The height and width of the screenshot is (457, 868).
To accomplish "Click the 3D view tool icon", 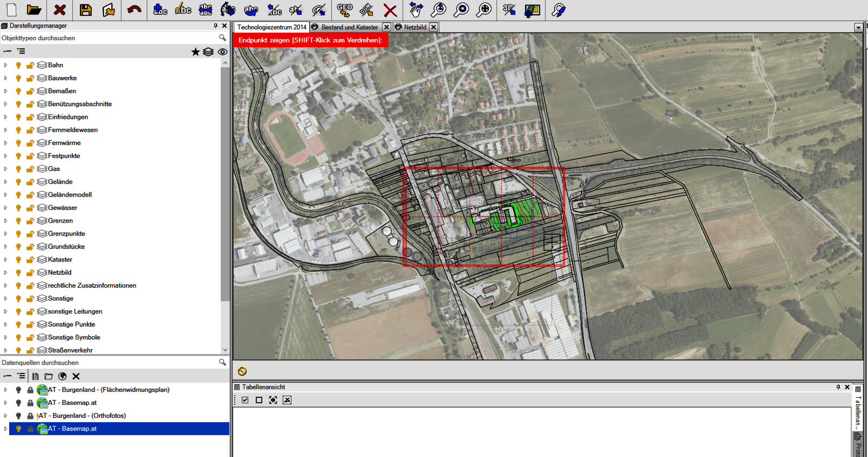I will [509, 10].
